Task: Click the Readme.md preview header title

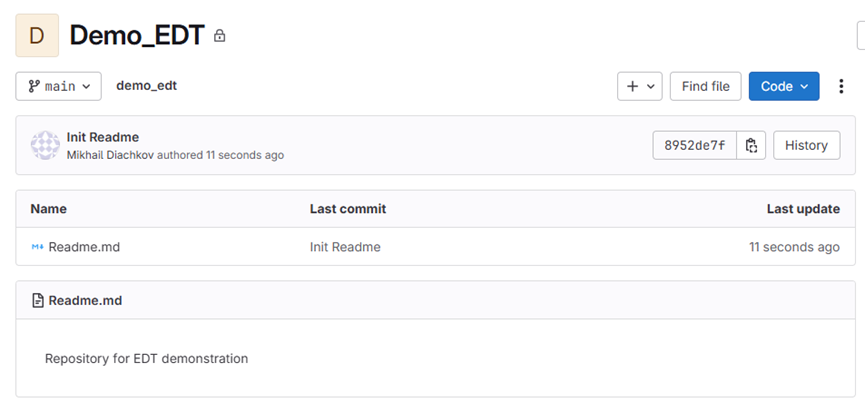Action: 85,300
